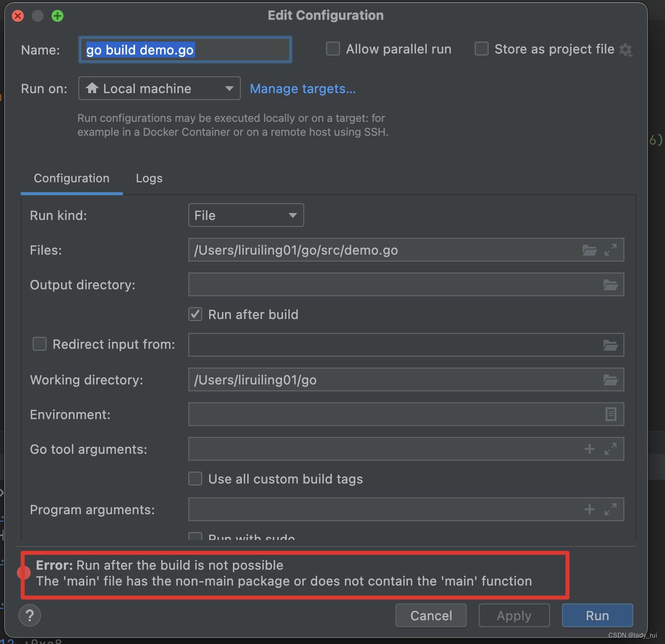Click the error message about 'main' function
Image resolution: width=665 pixels, height=644 pixels.
click(284, 581)
